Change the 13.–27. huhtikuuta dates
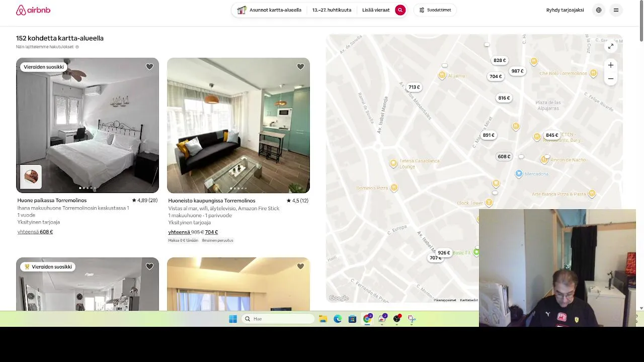Image resolution: width=644 pixels, height=362 pixels. (x=332, y=10)
